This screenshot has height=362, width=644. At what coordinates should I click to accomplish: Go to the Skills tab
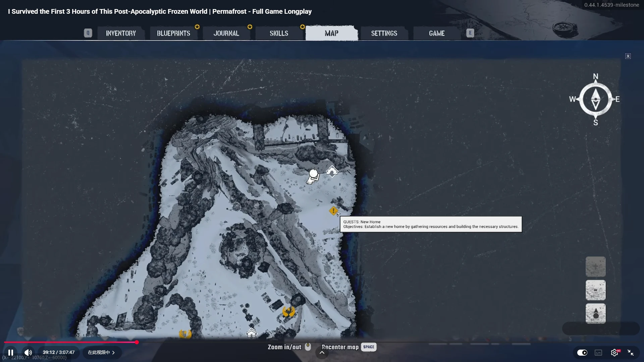click(x=279, y=33)
